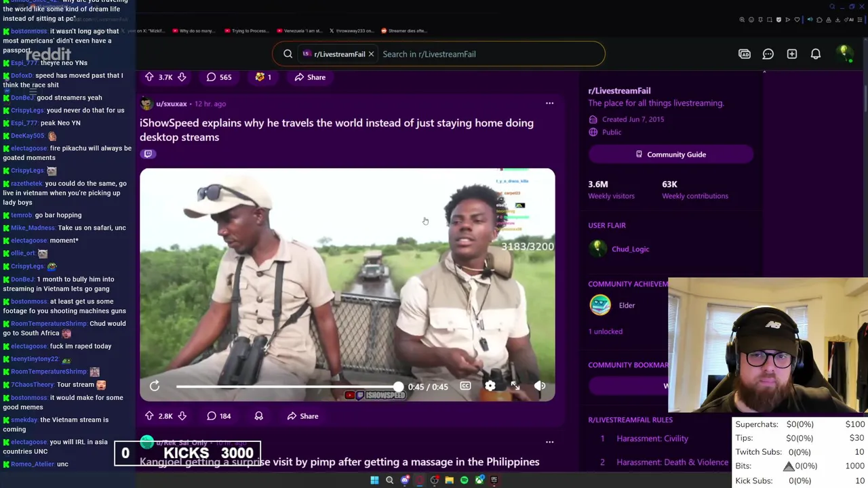The image size is (868, 488).
Task: Toggle closed captions on the video
Action: coord(465,386)
